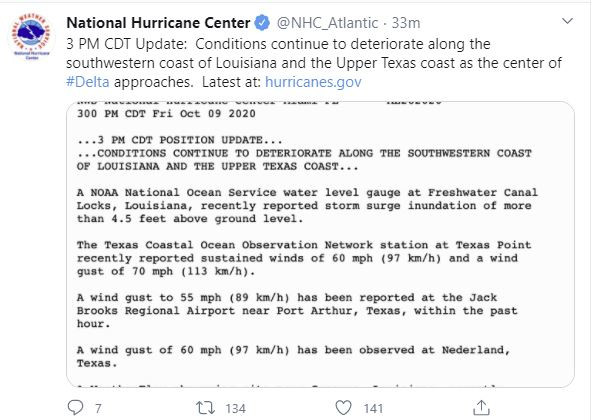
Task: View the like count 141
Action: [x=373, y=409]
